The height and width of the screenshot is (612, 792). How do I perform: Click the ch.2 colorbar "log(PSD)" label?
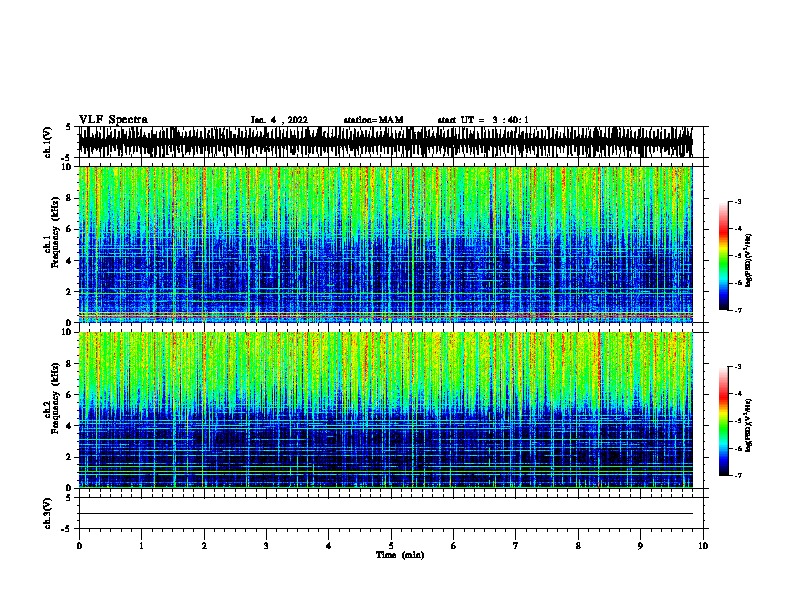748,425
